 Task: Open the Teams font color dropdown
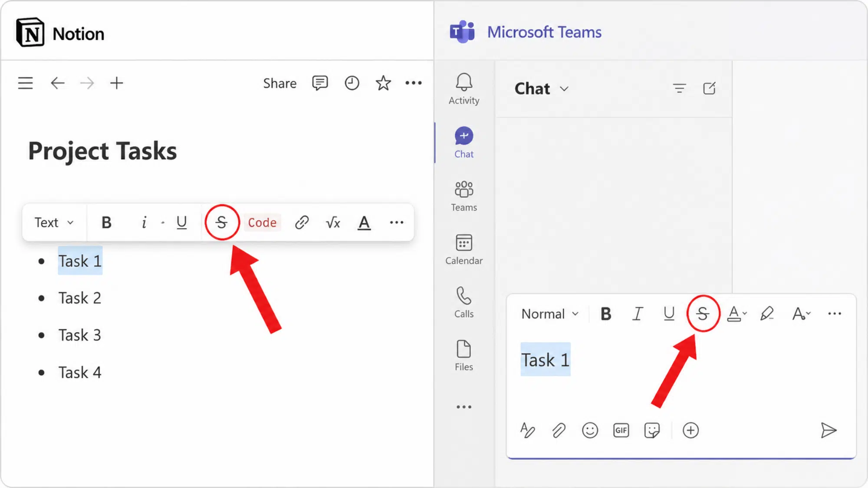pyautogui.click(x=736, y=314)
